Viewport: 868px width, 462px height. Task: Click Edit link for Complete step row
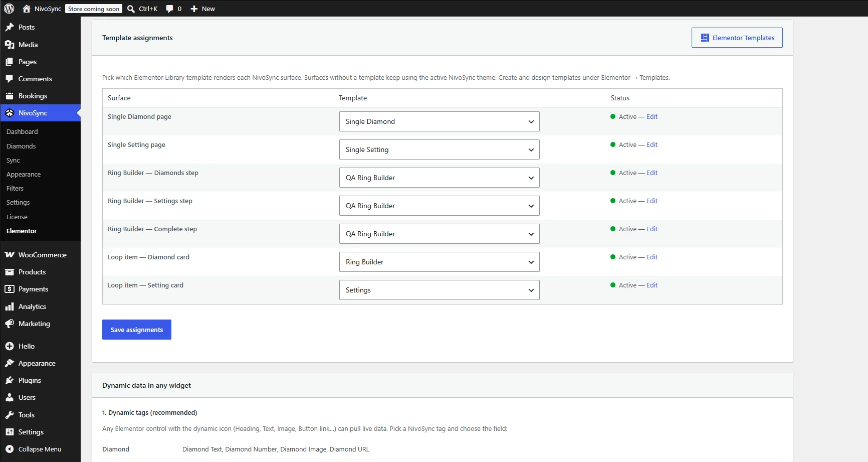pyautogui.click(x=652, y=229)
